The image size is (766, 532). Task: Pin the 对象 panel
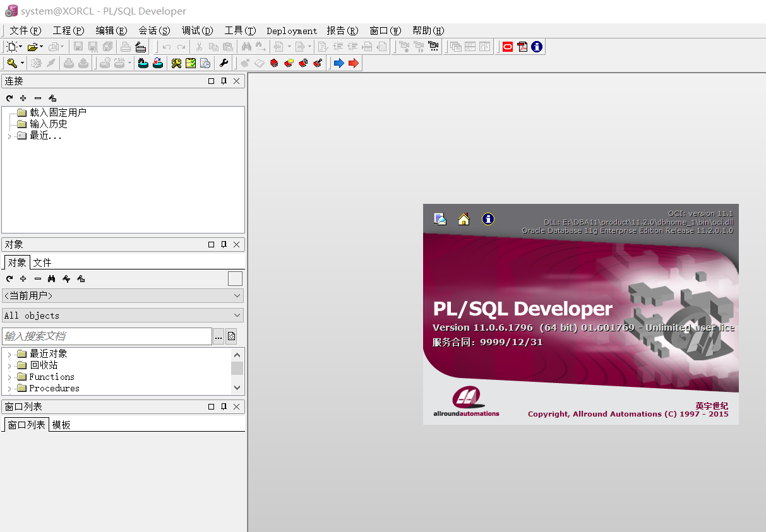[x=224, y=244]
